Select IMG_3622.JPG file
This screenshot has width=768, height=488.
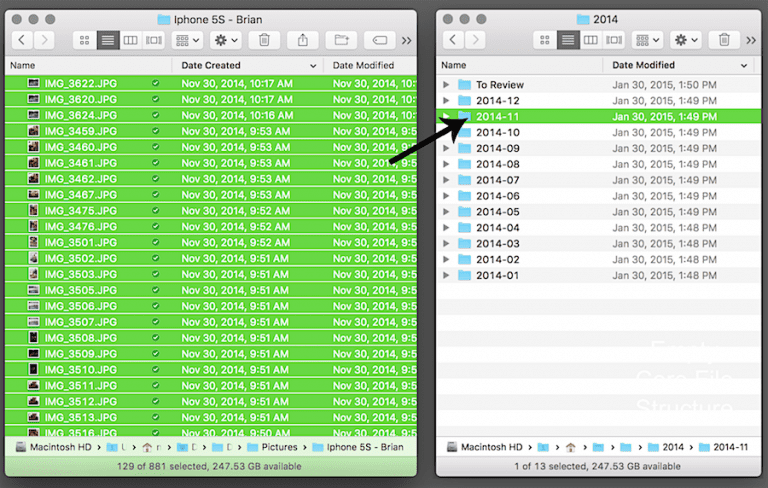tap(211, 83)
